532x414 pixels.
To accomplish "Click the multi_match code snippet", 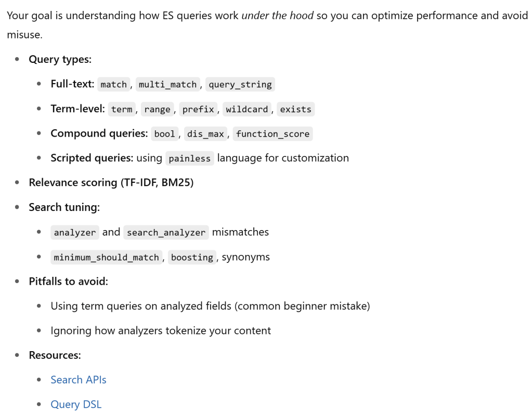I will 167,85.
